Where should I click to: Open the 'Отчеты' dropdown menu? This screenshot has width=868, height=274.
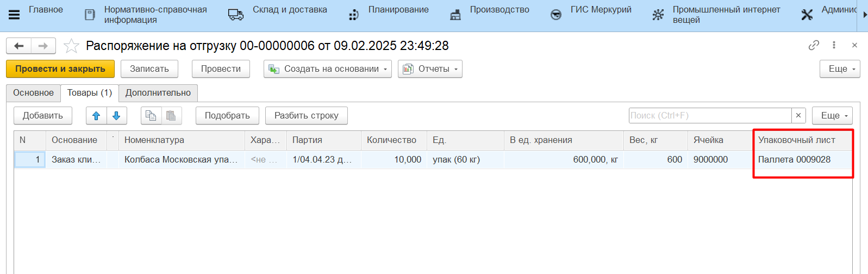coord(430,69)
